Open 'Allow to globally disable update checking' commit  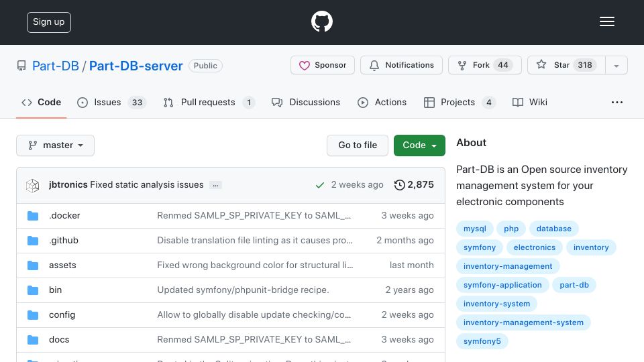(254, 315)
